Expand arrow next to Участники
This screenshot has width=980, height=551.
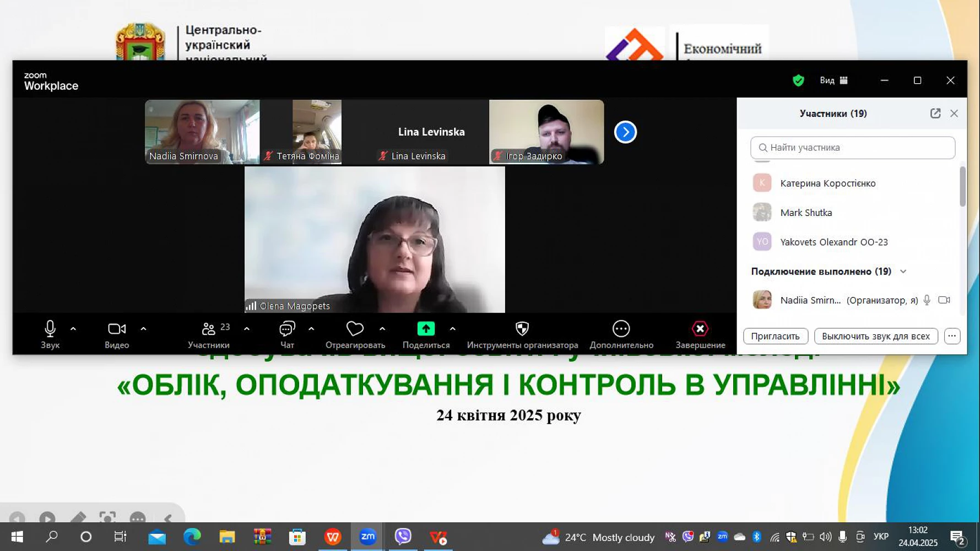(247, 329)
